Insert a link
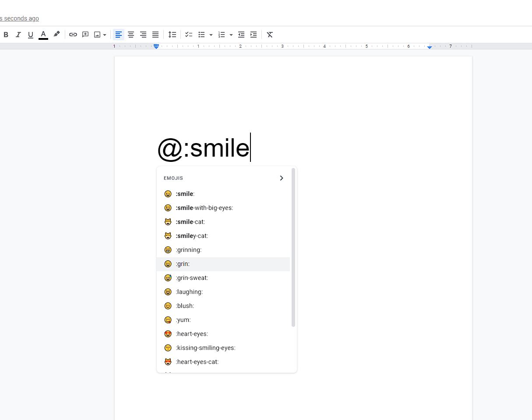Viewport: 532px width, 420px height. point(73,35)
